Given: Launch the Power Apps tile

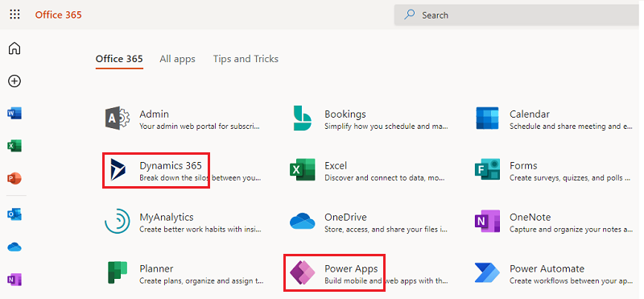Looking at the screenshot, I should click(x=335, y=273).
